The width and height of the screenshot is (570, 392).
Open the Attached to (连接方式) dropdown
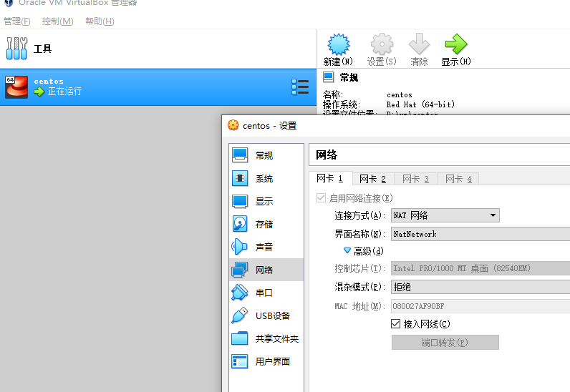[445, 215]
